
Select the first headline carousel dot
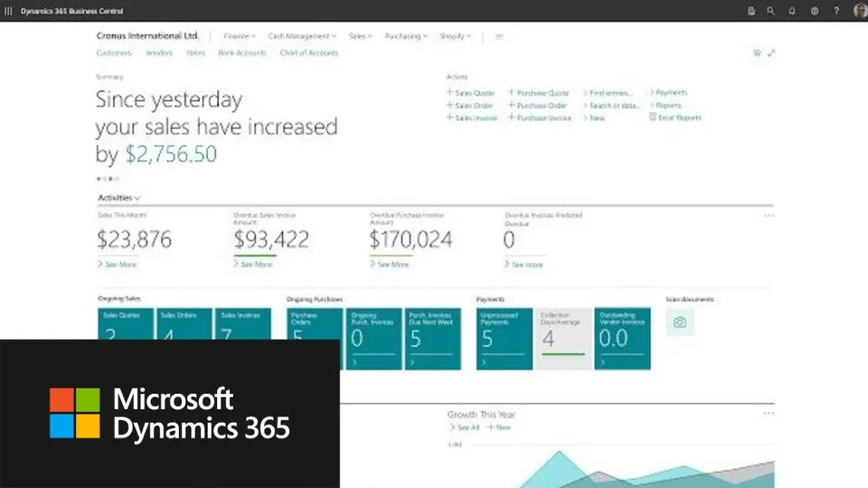(99, 179)
